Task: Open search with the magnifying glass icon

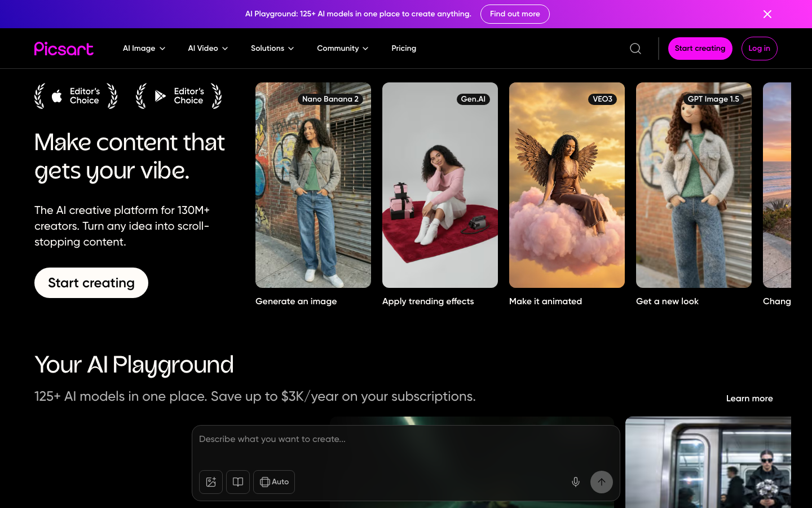Action: click(636, 49)
